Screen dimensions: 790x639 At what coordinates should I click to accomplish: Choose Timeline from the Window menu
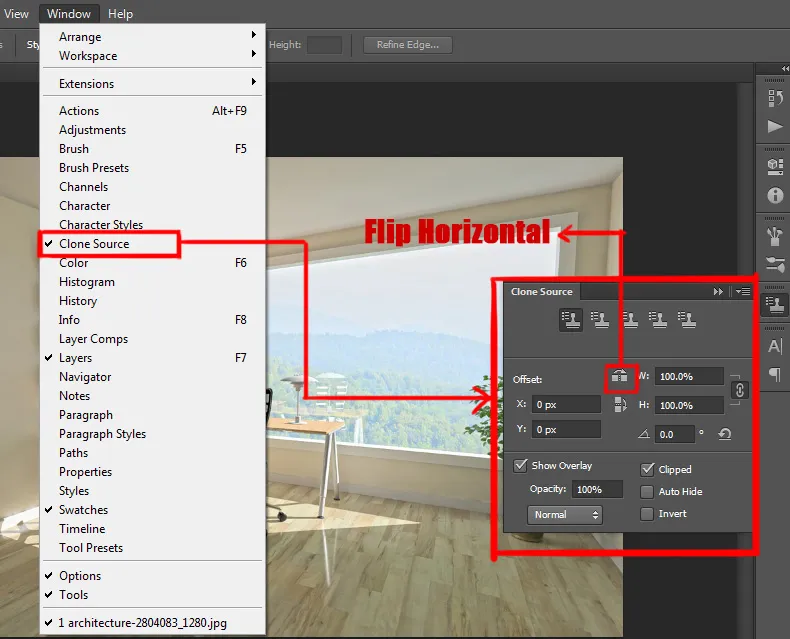coord(153,529)
